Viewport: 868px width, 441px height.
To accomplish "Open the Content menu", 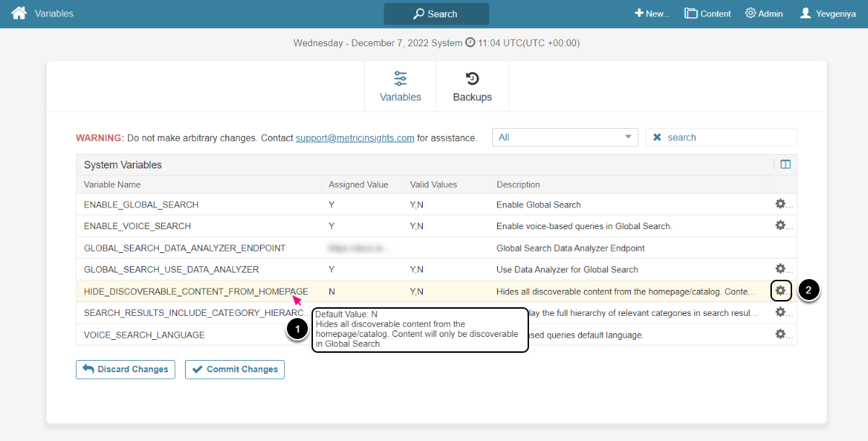I will pos(708,14).
